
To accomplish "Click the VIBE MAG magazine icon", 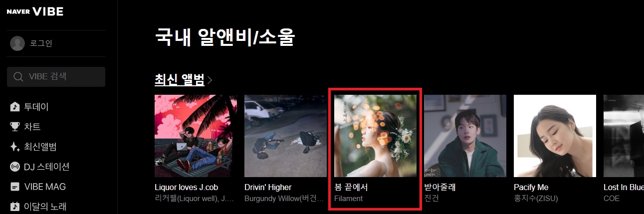I will [15, 187].
